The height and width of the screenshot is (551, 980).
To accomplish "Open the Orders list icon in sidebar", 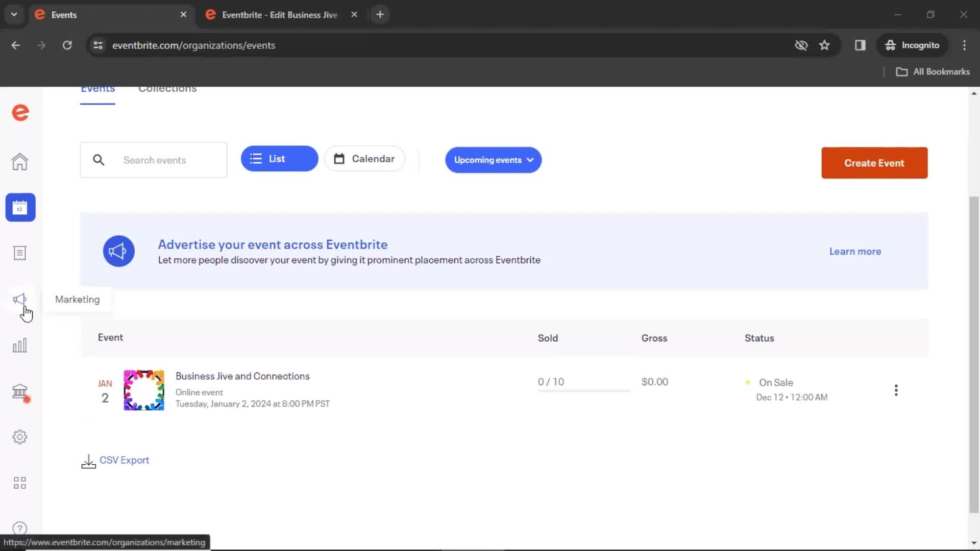I will [x=20, y=253].
